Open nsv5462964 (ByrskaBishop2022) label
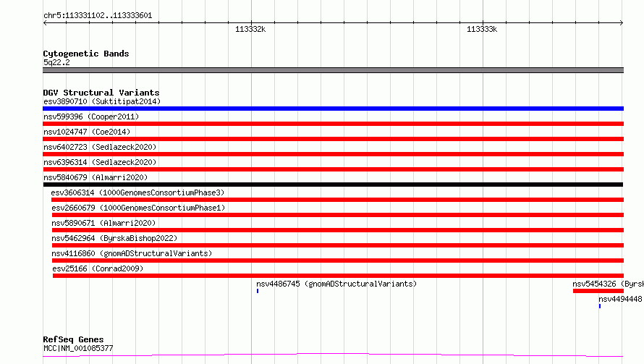644x364 pixels. (x=114, y=238)
